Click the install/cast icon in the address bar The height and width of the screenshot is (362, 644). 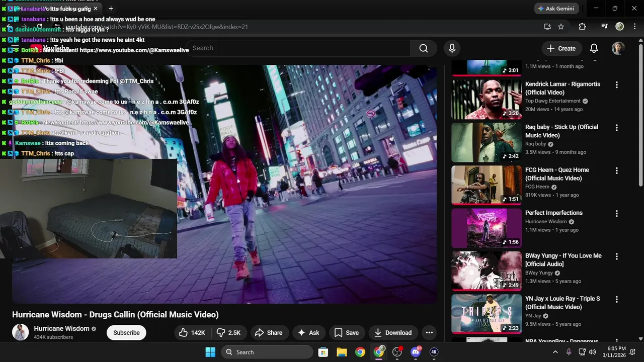547,27
